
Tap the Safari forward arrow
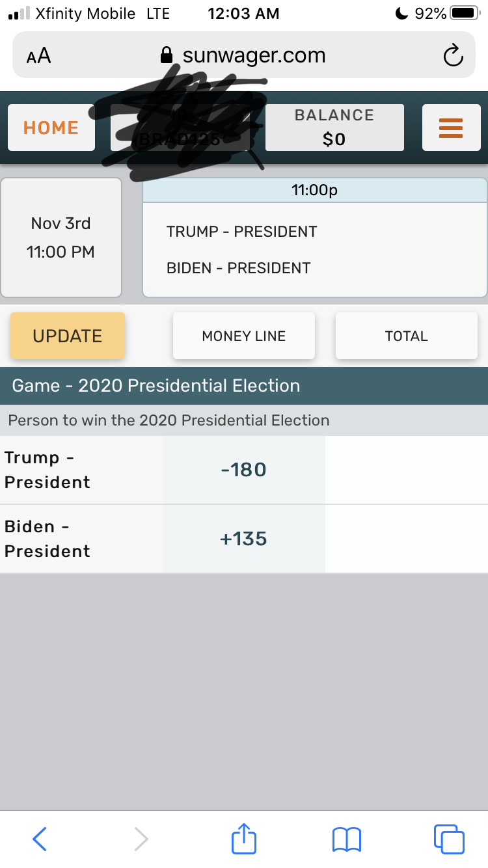141,839
